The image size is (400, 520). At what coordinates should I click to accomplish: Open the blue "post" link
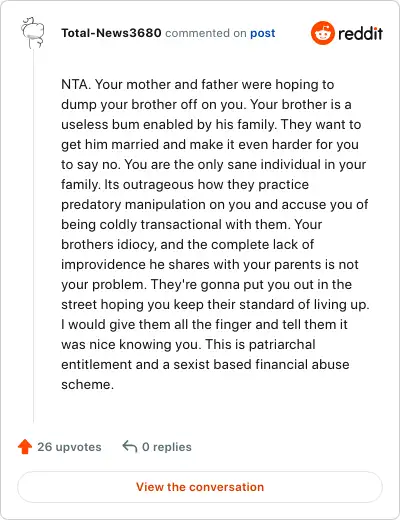[263, 33]
